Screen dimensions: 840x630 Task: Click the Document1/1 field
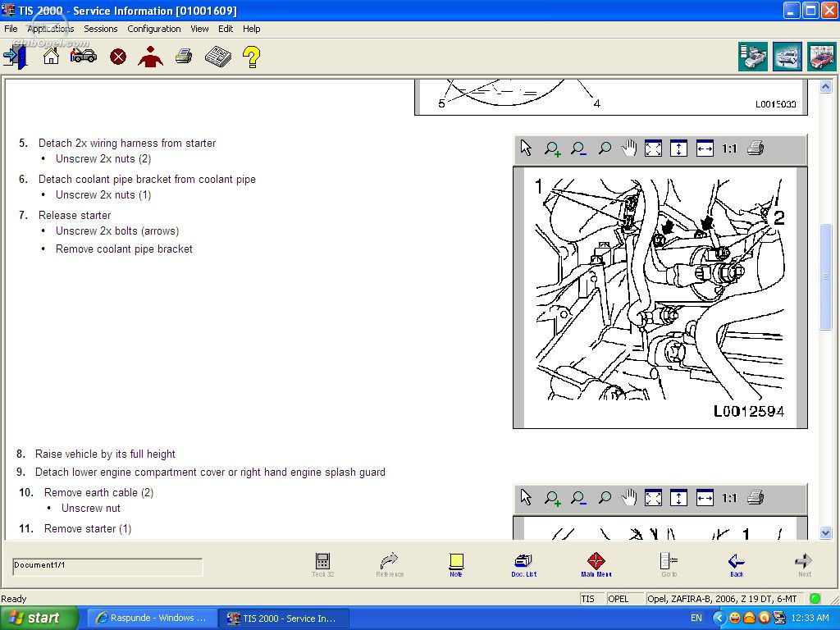(107, 566)
